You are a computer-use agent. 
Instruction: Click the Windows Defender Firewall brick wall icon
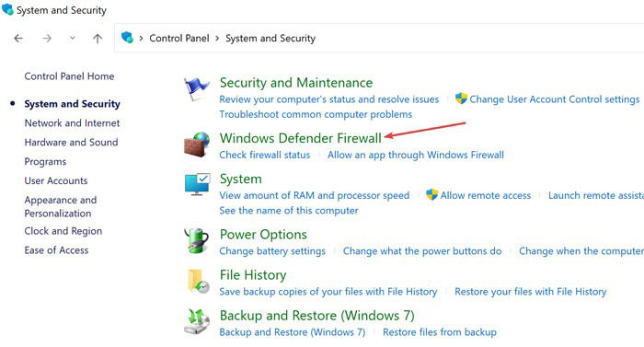196,145
